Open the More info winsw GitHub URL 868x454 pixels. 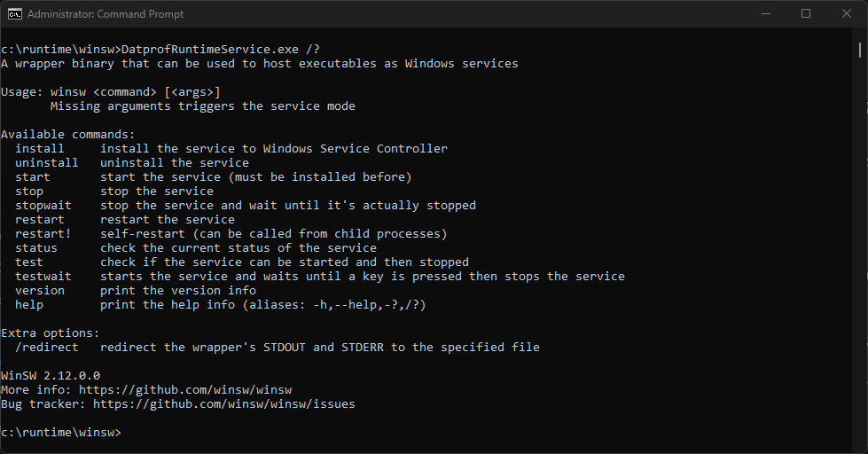185,390
